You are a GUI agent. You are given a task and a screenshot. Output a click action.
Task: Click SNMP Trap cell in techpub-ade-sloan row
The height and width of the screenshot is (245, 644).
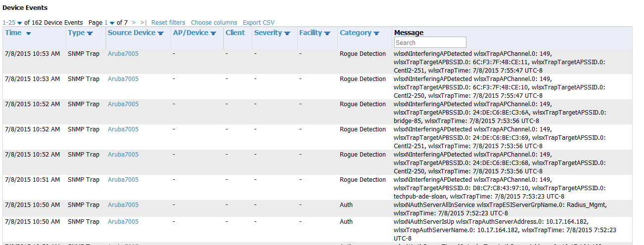[x=84, y=180]
